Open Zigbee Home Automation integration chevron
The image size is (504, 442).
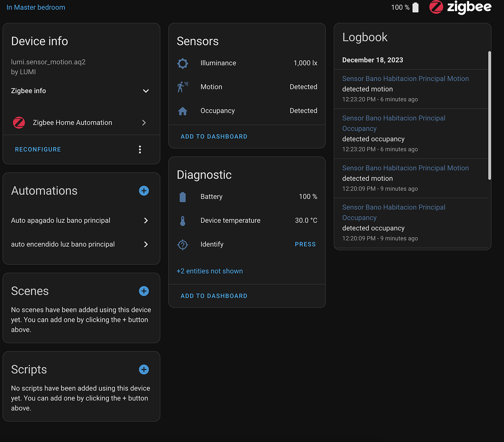[144, 122]
